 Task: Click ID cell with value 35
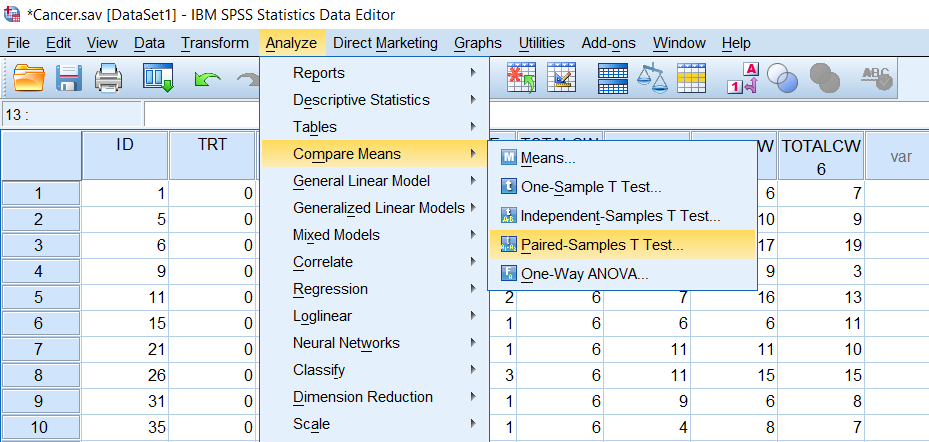124,427
